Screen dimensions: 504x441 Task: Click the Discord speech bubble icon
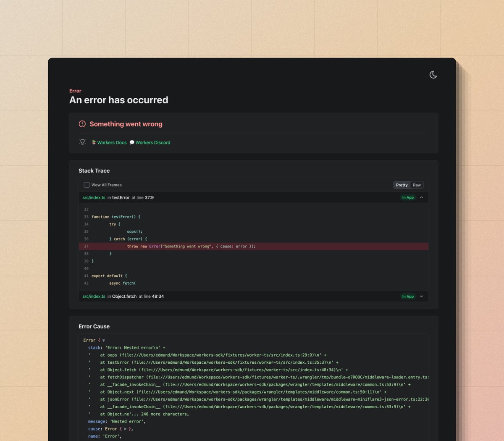[x=131, y=142]
